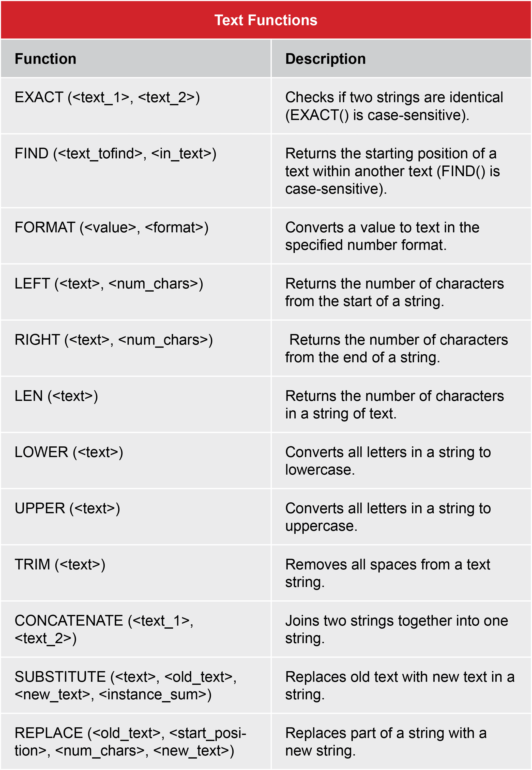532x770 pixels.
Task: Select the LOWER function syntax cell
Action: pos(69,452)
